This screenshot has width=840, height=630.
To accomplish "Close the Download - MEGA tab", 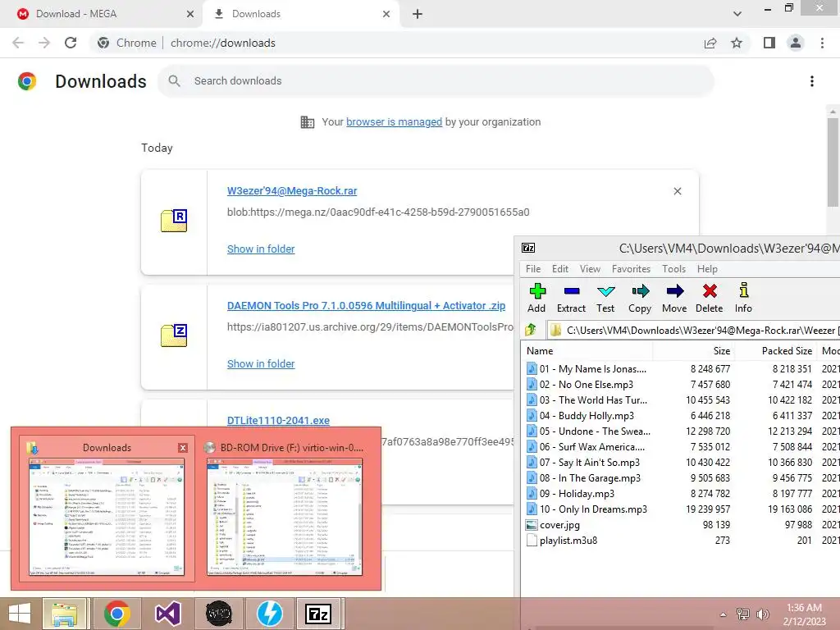I will coord(190,14).
